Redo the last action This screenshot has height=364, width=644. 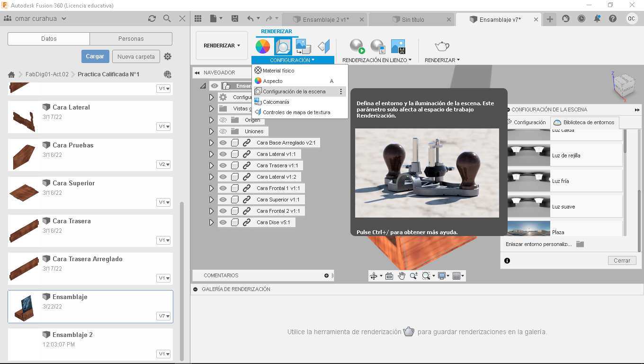pyautogui.click(x=269, y=19)
